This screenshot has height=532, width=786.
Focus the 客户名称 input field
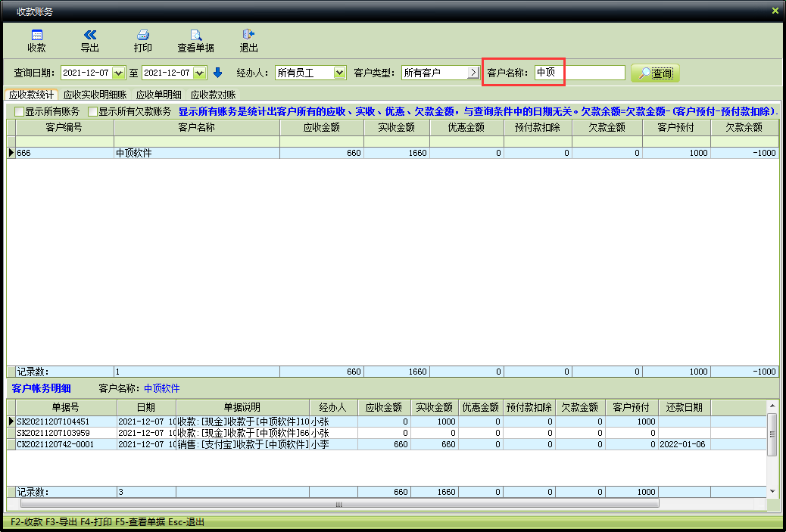(579, 73)
